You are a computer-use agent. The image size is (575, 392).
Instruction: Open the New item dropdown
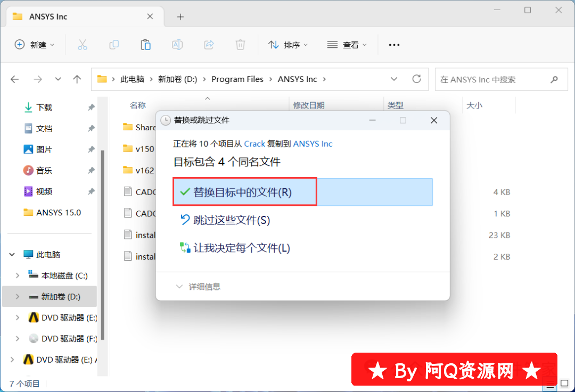coord(35,45)
